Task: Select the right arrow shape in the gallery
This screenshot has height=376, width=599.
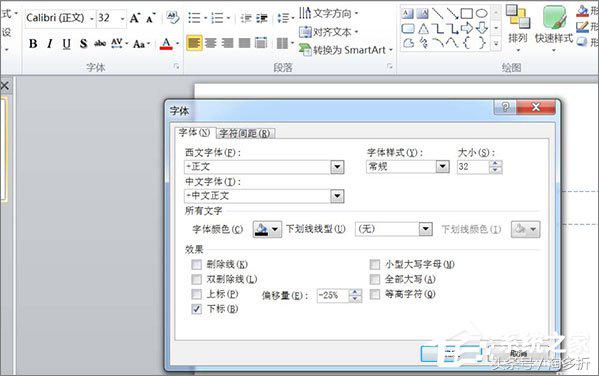Action: coord(466,28)
